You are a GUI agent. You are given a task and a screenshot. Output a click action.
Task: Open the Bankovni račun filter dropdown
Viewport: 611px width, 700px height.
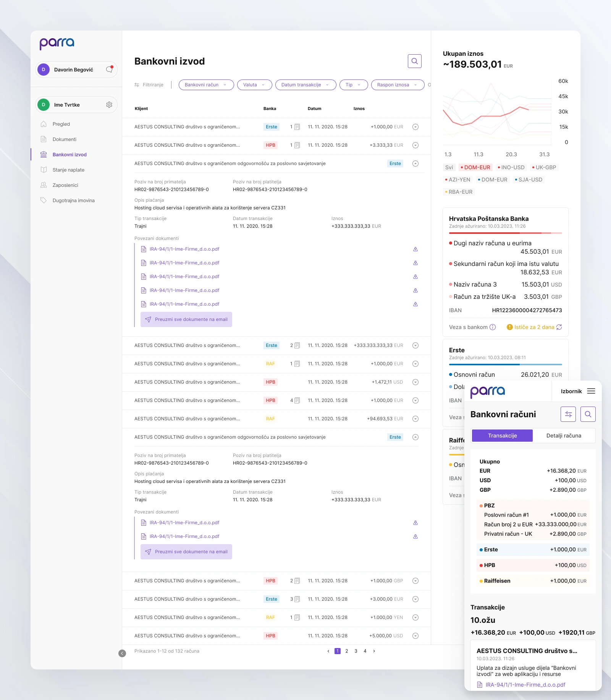pyautogui.click(x=206, y=85)
